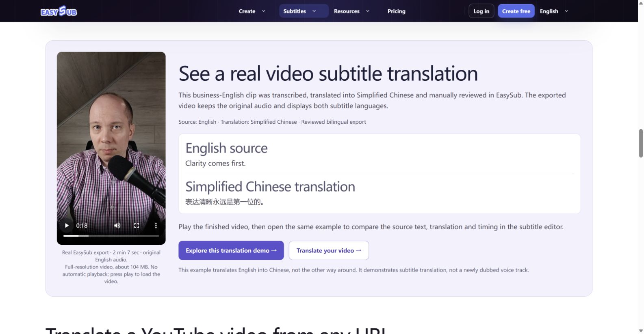Open the English language selector

point(554,11)
